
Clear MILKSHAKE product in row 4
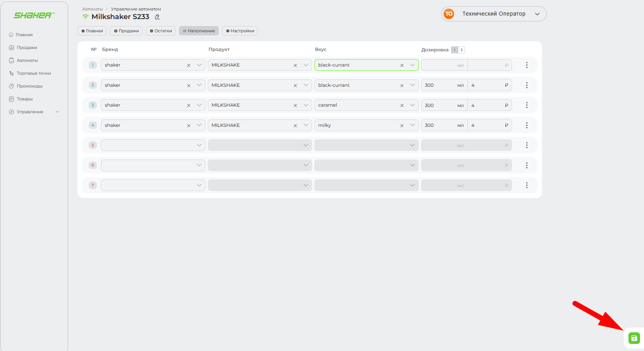[x=295, y=126]
